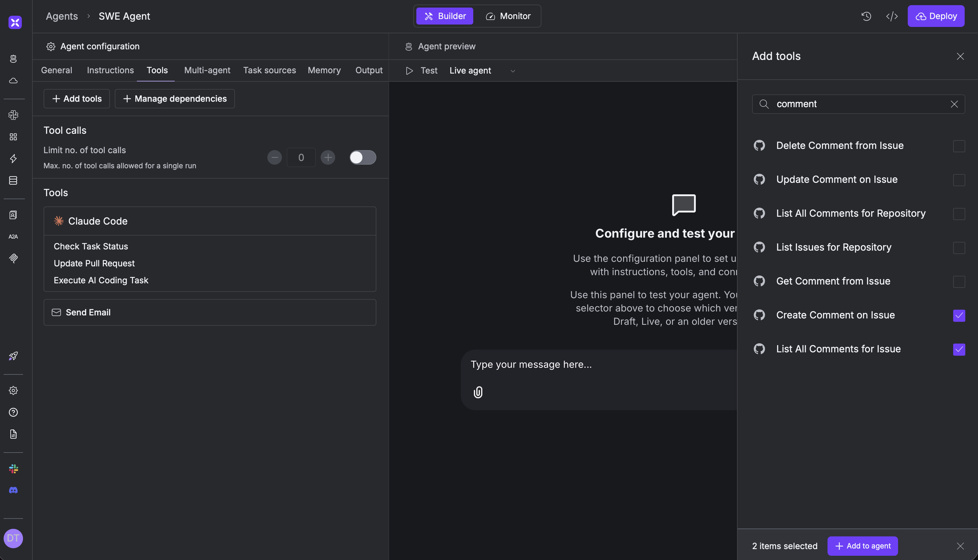Expand the Claude Code tool group
This screenshot has height=560, width=978.
pyautogui.click(x=210, y=221)
